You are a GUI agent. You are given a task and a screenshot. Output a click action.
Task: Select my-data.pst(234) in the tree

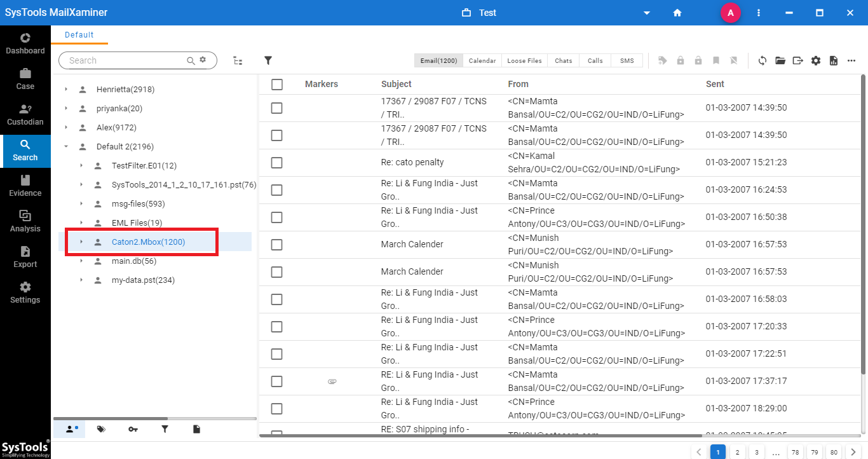[143, 280]
